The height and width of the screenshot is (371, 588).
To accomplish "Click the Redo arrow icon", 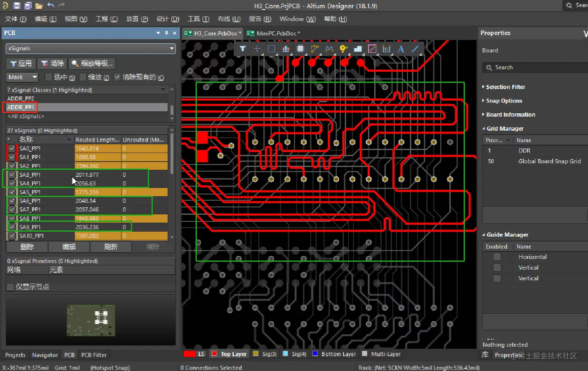I will pos(61,5).
